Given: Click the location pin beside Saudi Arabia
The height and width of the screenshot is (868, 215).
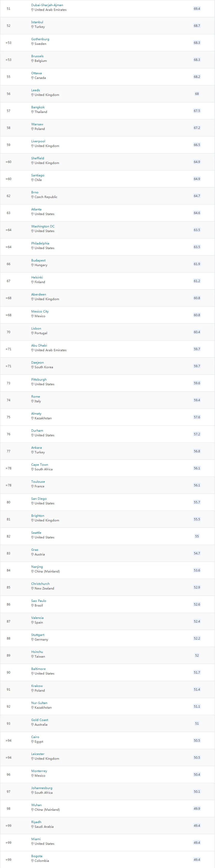Looking at the screenshot, I should [33, 826].
